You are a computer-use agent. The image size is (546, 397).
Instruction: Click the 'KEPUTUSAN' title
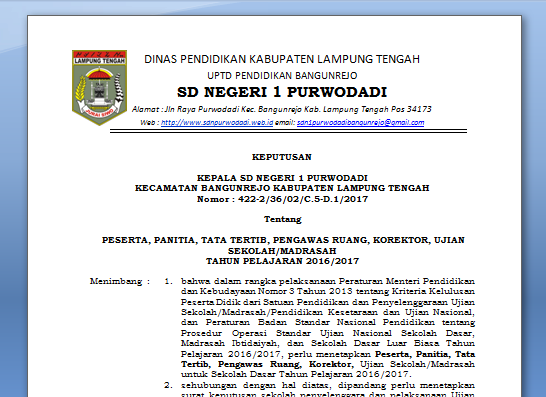282,157
